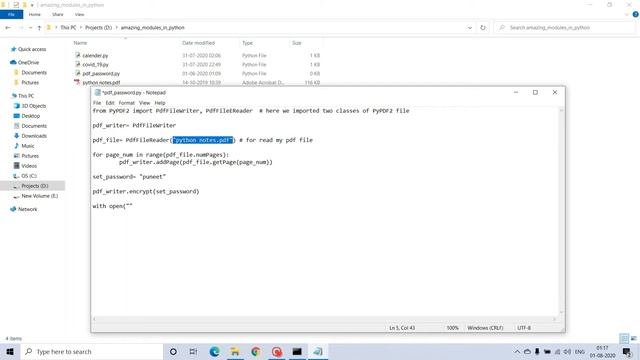Refresh the Explorer folder view
640x360 pixels.
pyautogui.click(x=483, y=28)
